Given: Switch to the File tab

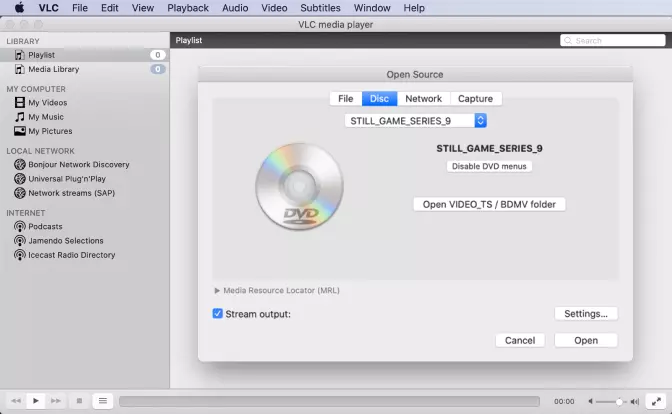Looking at the screenshot, I should [x=346, y=99].
